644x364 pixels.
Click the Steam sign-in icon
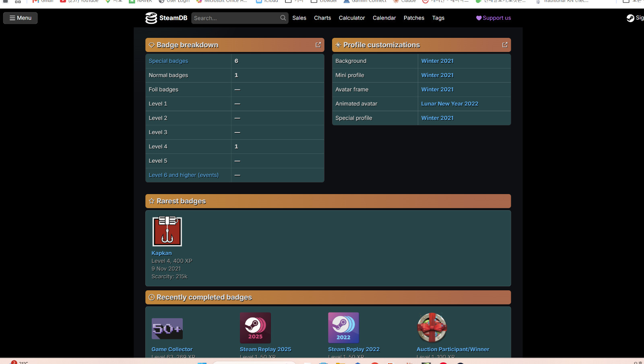(x=630, y=18)
